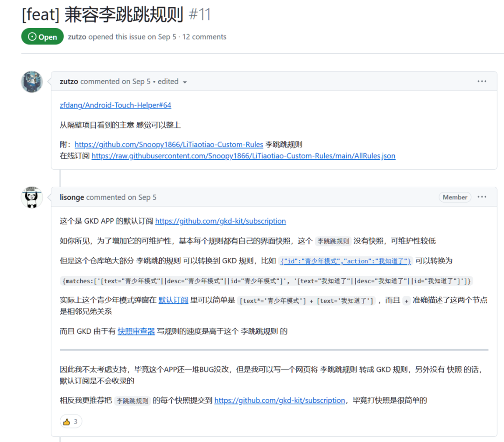504x442 pixels.
Task: Open gkd-kit/subscription link in last paragraph
Action: (280, 400)
